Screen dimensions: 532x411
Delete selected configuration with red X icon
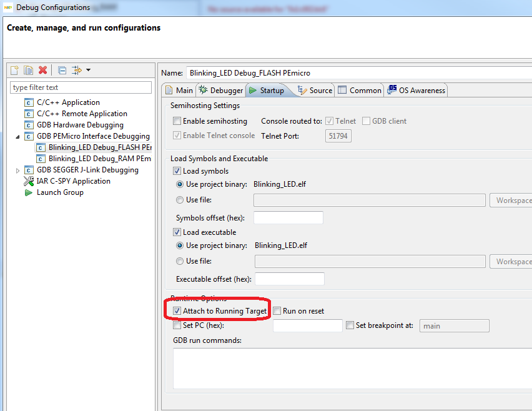tap(42, 70)
